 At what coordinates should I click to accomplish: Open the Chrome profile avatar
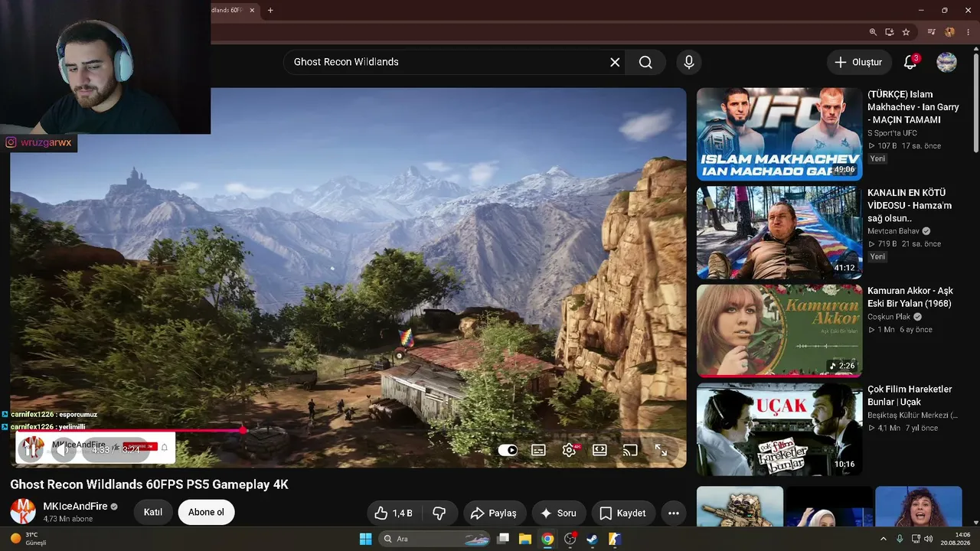950,32
